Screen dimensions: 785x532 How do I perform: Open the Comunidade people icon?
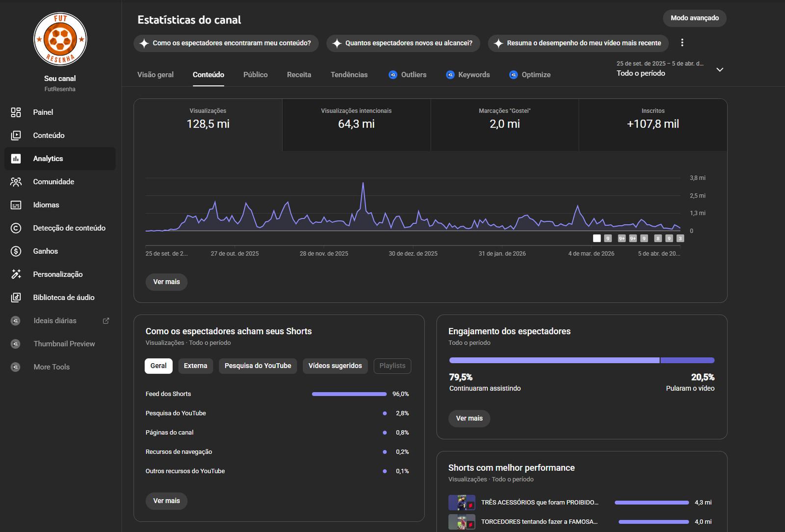(16, 182)
